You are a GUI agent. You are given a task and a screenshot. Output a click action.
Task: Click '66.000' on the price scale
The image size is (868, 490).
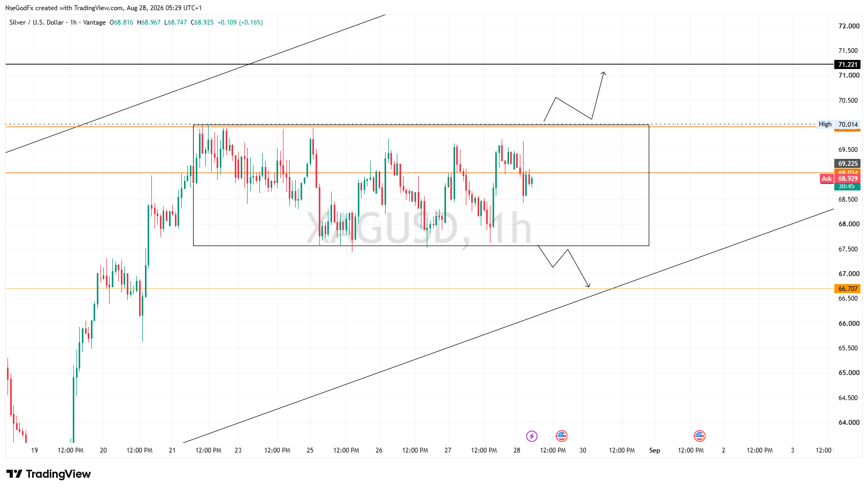849,324
